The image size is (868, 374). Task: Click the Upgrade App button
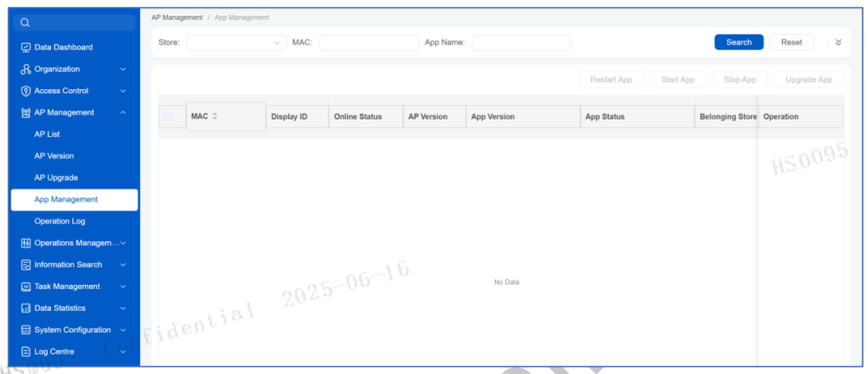coord(809,80)
